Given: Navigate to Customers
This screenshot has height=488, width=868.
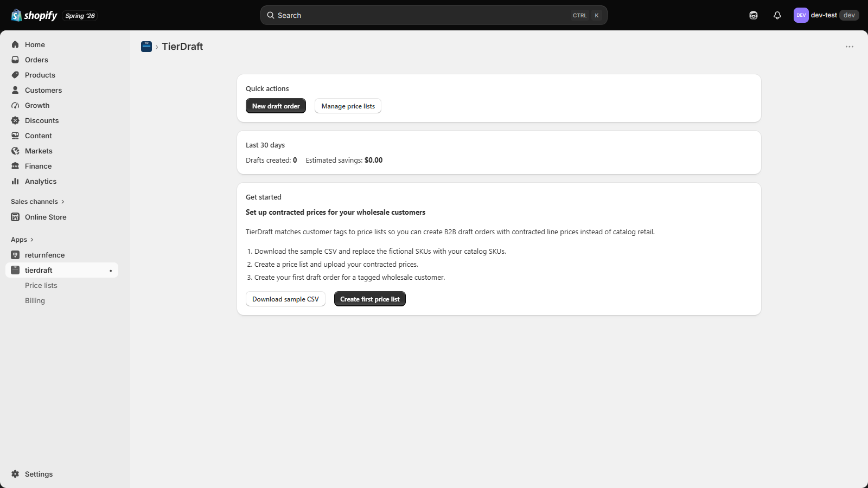Looking at the screenshot, I should (x=62, y=90).
